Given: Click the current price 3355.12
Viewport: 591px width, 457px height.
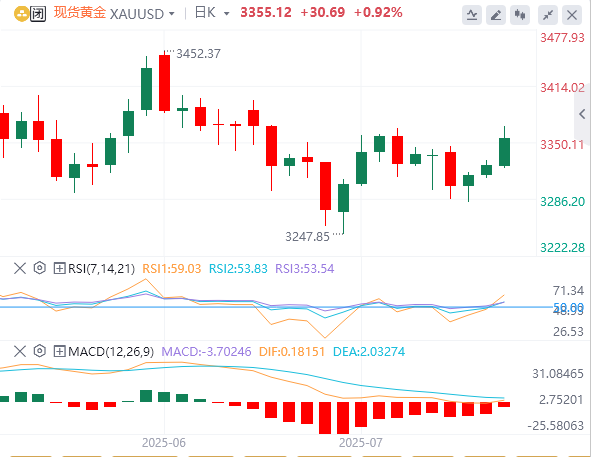Looking at the screenshot, I should tap(266, 13).
